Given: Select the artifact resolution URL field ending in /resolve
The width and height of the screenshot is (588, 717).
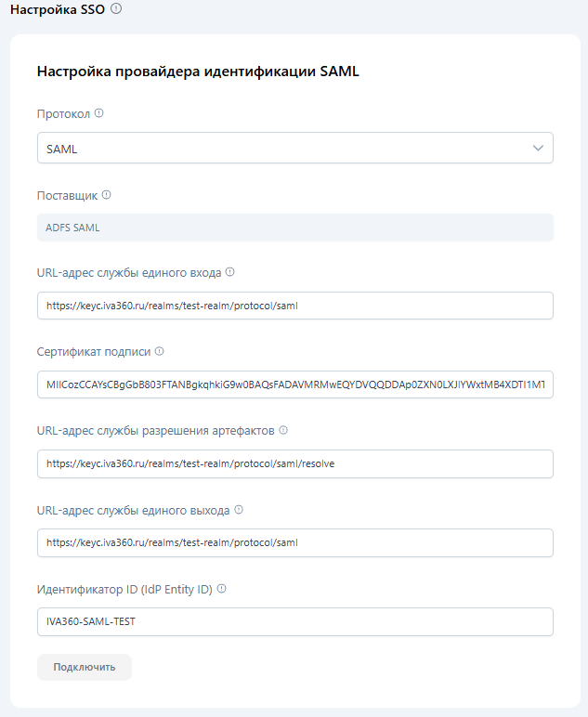Looking at the screenshot, I should pos(294,463).
